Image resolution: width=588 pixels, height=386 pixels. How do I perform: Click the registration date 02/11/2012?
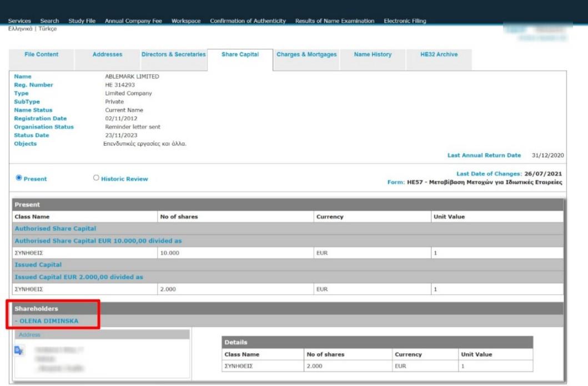pos(121,119)
